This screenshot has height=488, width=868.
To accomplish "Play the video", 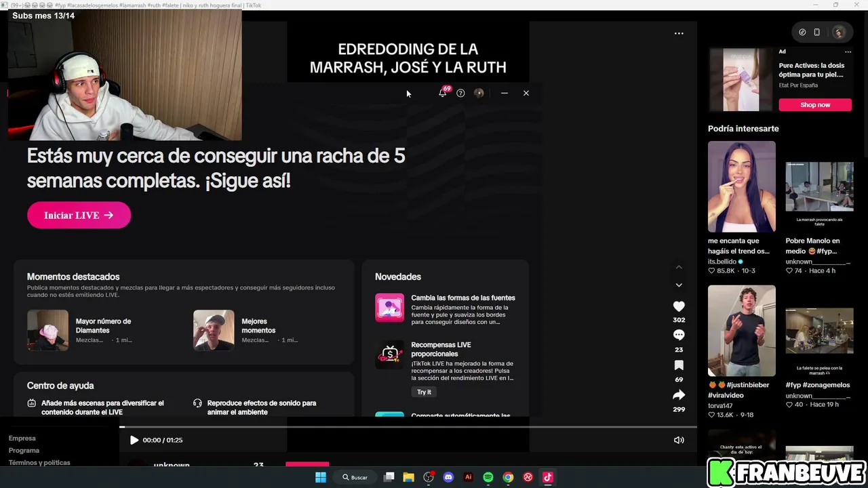I will pyautogui.click(x=134, y=440).
